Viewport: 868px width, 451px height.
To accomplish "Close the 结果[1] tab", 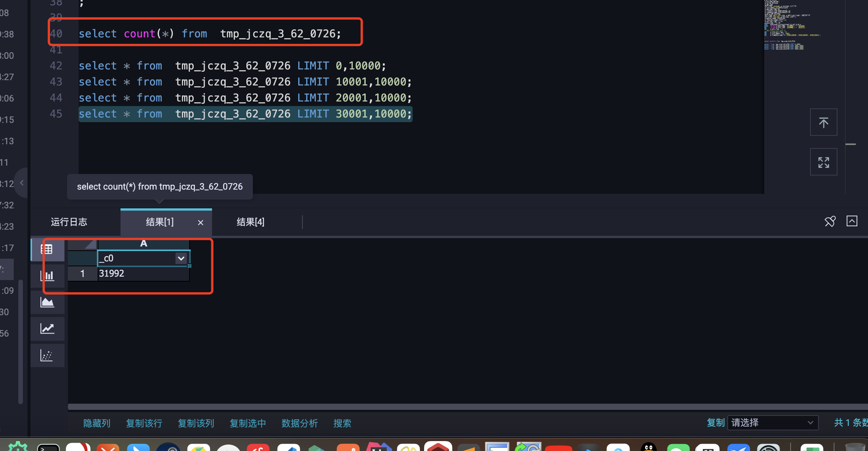I will click(201, 222).
